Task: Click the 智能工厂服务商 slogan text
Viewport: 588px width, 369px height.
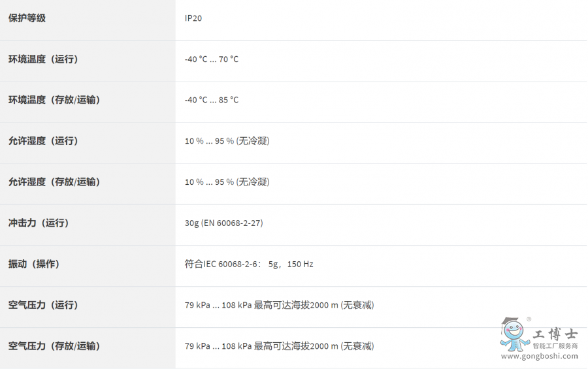Action: [x=555, y=346]
